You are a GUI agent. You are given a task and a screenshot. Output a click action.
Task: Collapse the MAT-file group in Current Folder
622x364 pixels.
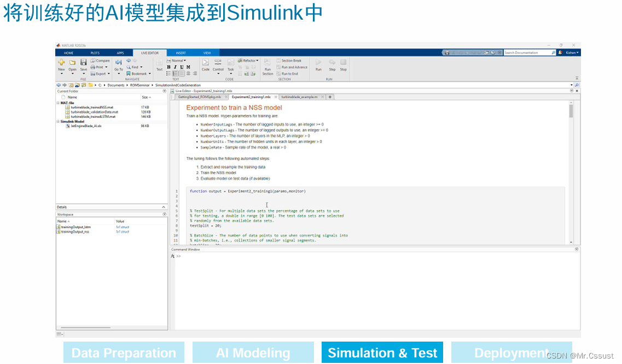57,102
